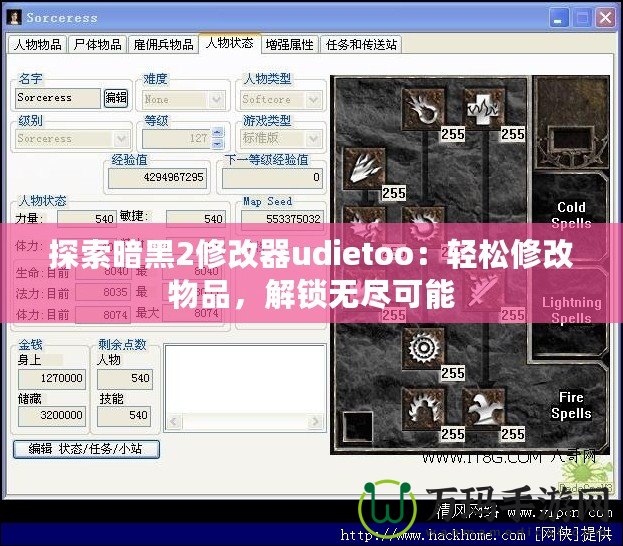Open the 雇佣兵物品 tab
Viewport: 623px width, 546px height.
click(x=163, y=45)
